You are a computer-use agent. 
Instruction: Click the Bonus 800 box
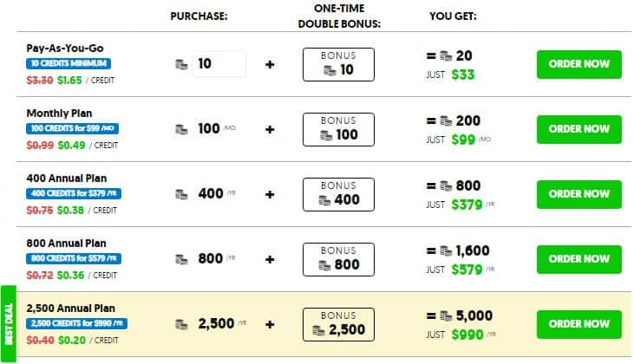pyautogui.click(x=338, y=259)
